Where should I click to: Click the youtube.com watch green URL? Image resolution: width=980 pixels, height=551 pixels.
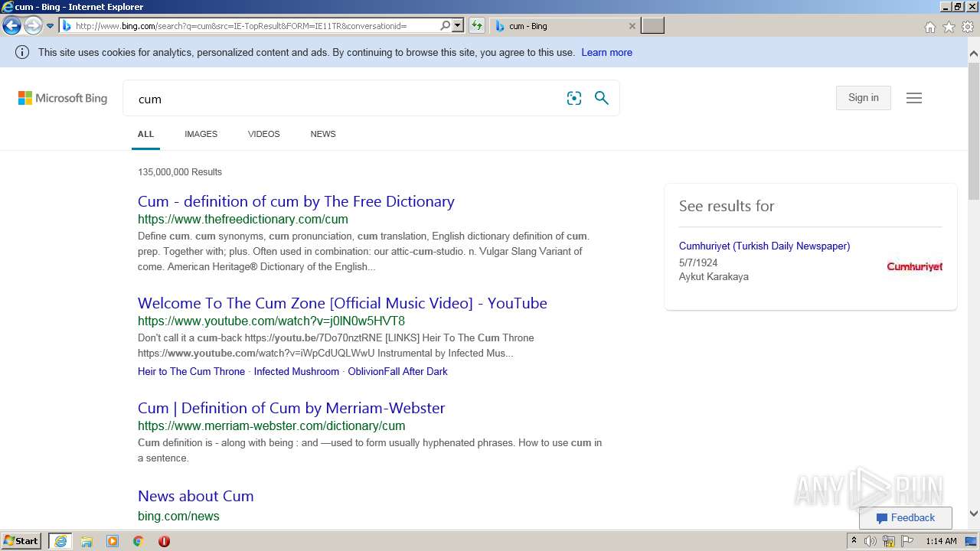(x=271, y=321)
